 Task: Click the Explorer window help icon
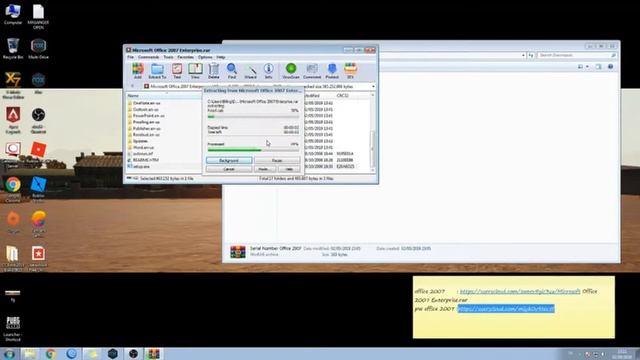pyautogui.click(x=611, y=67)
